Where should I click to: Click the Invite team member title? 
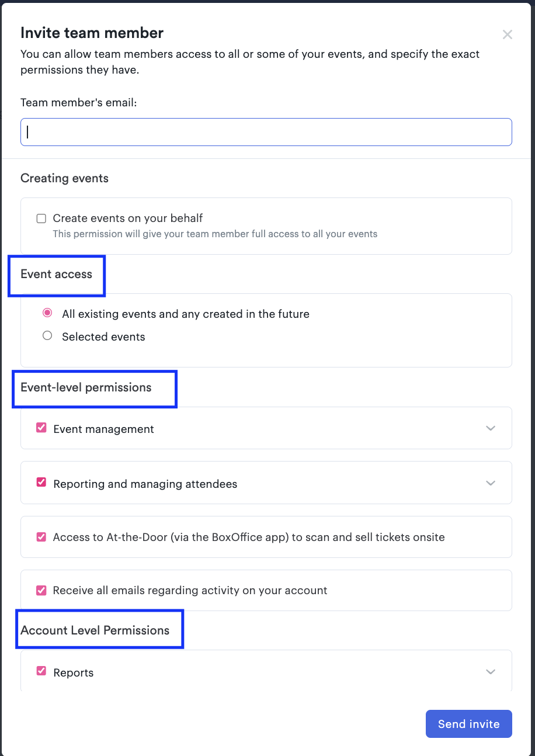point(92,33)
